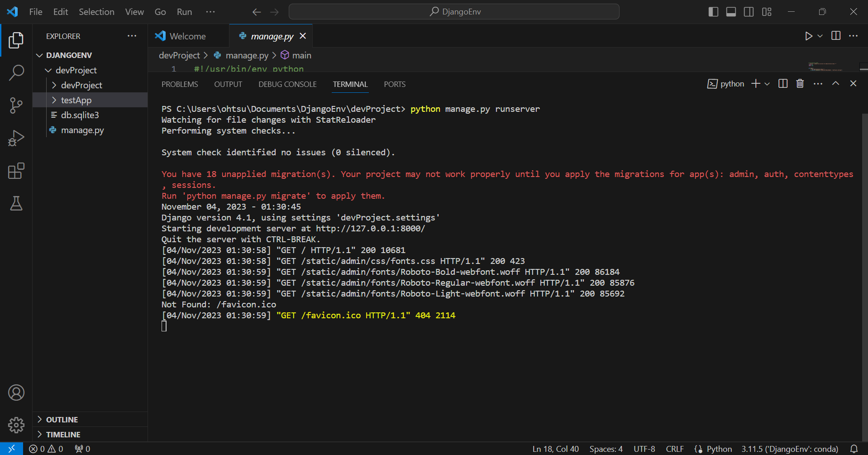This screenshot has height=455, width=868.
Task: Create a new terminal
Action: coord(755,83)
